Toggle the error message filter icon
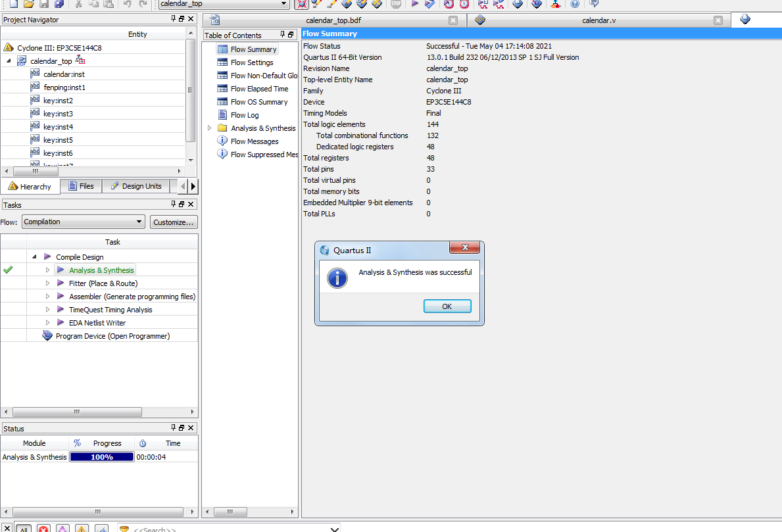 (43, 529)
